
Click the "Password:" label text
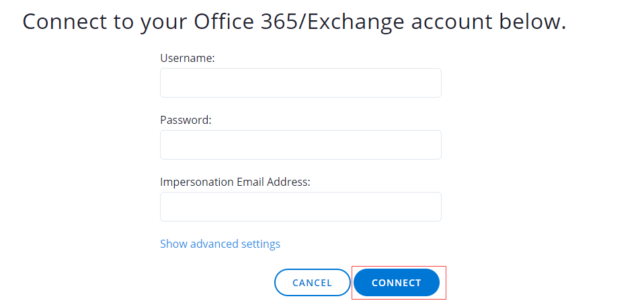[x=186, y=120]
